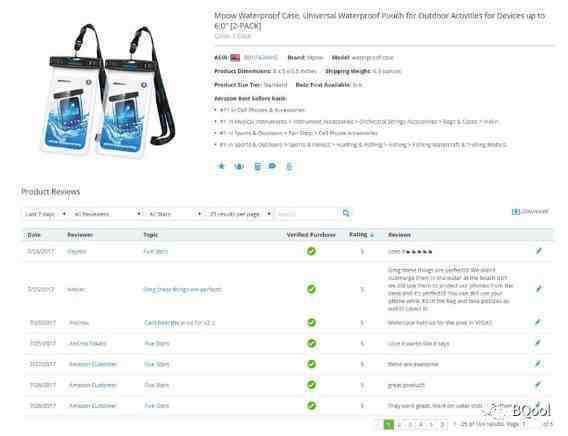The image size is (568, 436).
Task: Click the green verified check in the 'these are awesome' row
Action: [x=312, y=364]
